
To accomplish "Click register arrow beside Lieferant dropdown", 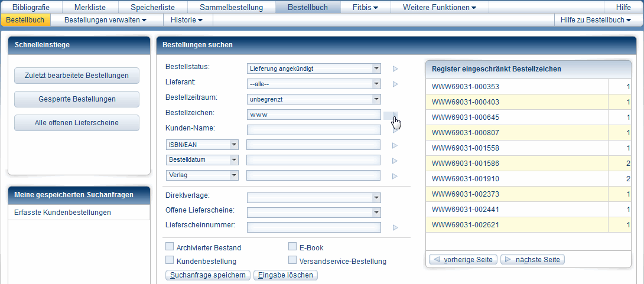I will point(395,84).
